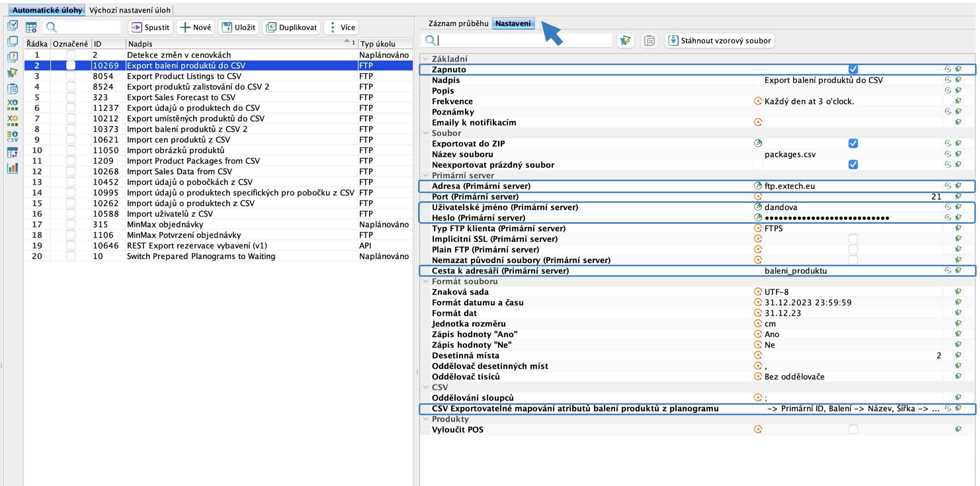Select the row REST Export rezervace vybavení (v1)
The height and width of the screenshot is (486, 980).
218,246
